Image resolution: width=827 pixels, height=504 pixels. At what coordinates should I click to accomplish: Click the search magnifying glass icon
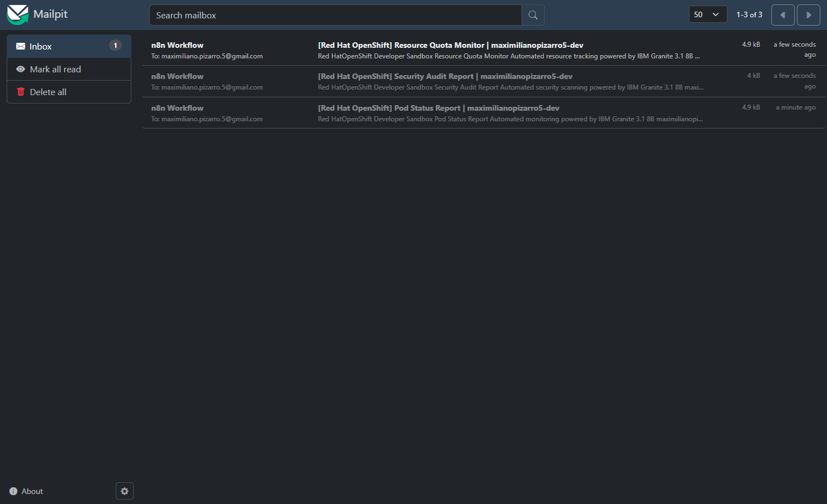click(x=532, y=15)
